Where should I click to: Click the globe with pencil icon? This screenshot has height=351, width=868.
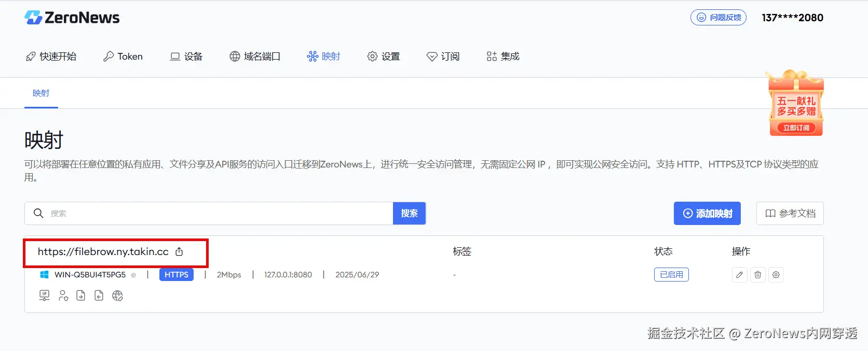(118, 296)
